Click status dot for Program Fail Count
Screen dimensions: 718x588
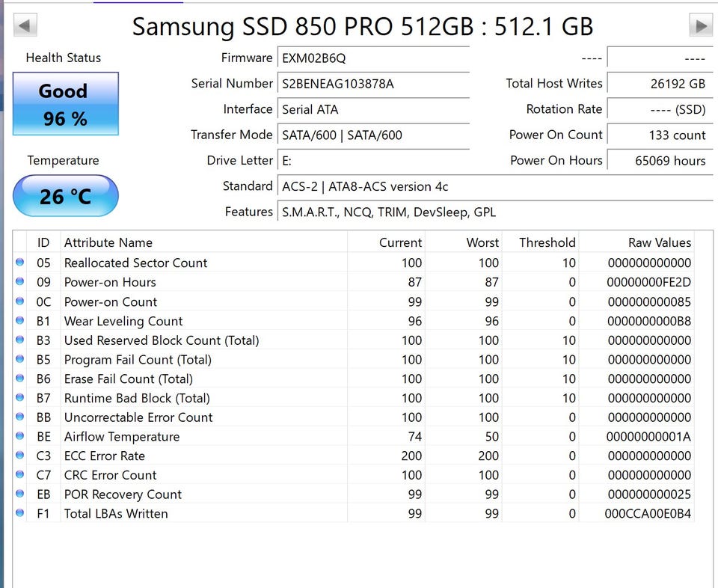[x=19, y=358]
